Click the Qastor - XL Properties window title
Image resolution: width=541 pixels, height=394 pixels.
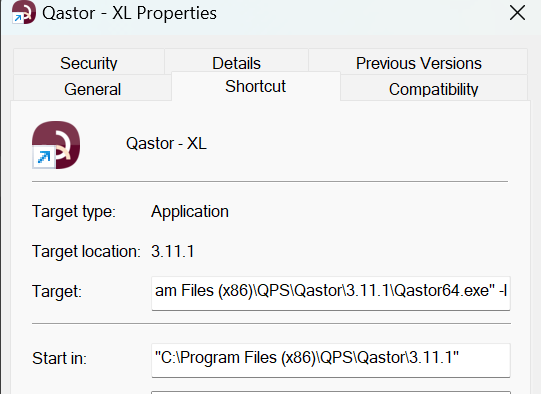129,13
